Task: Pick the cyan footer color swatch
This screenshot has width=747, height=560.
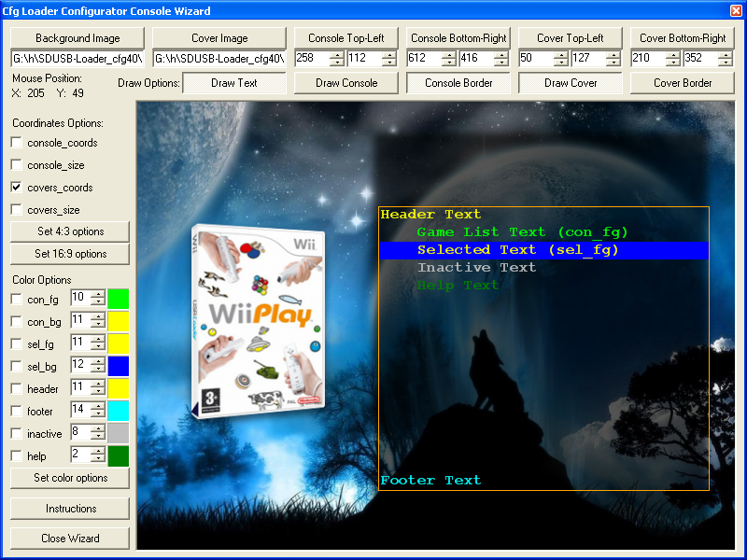Action: point(119,411)
